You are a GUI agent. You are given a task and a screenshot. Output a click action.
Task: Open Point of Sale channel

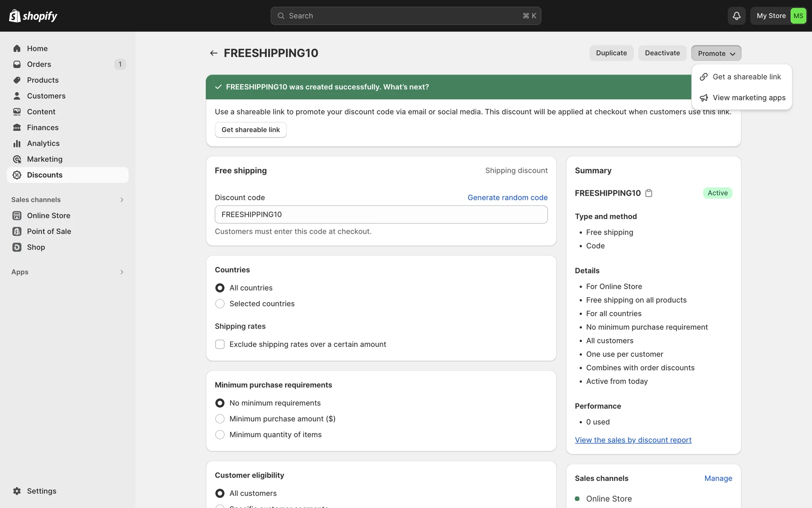coord(49,231)
